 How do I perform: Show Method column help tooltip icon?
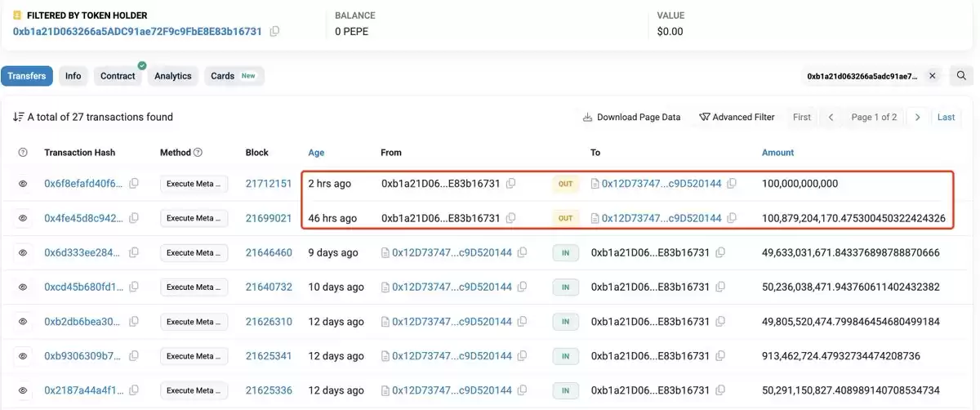click(198, 153)
